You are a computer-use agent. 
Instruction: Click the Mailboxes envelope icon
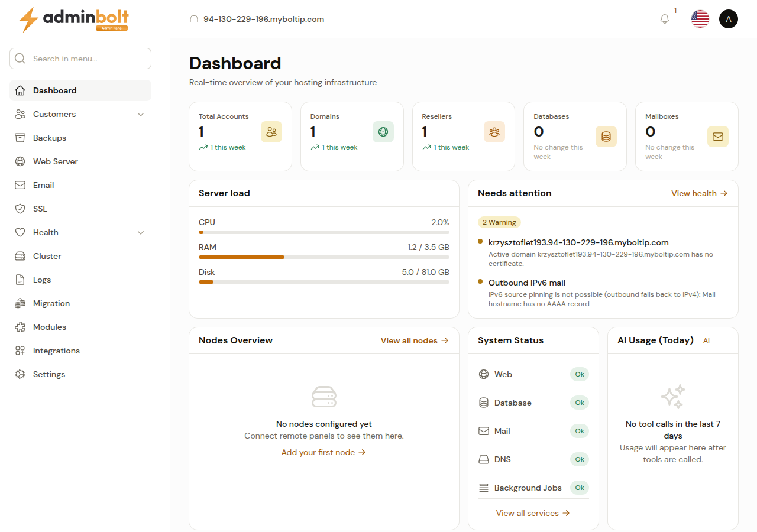pos(718,137)
